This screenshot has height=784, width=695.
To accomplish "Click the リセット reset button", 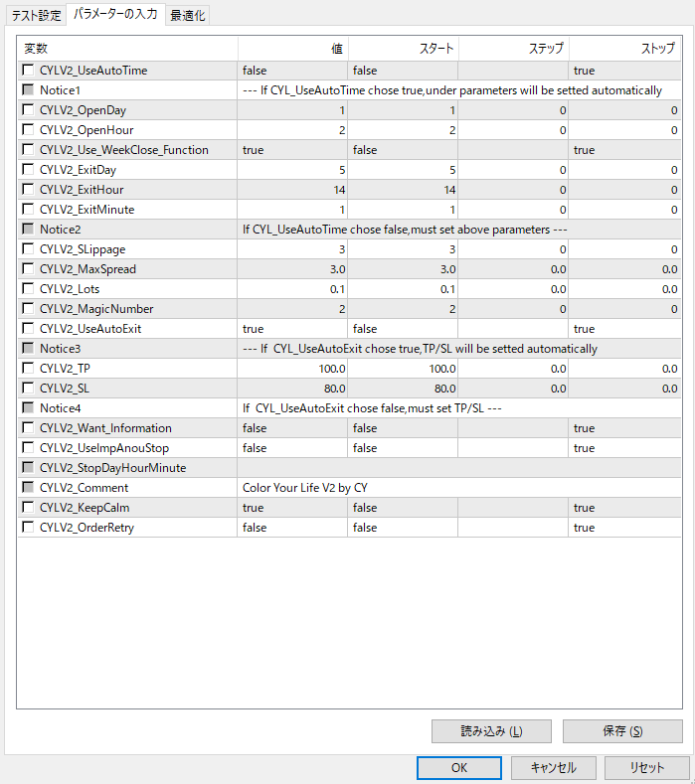I will coord(647,767).
